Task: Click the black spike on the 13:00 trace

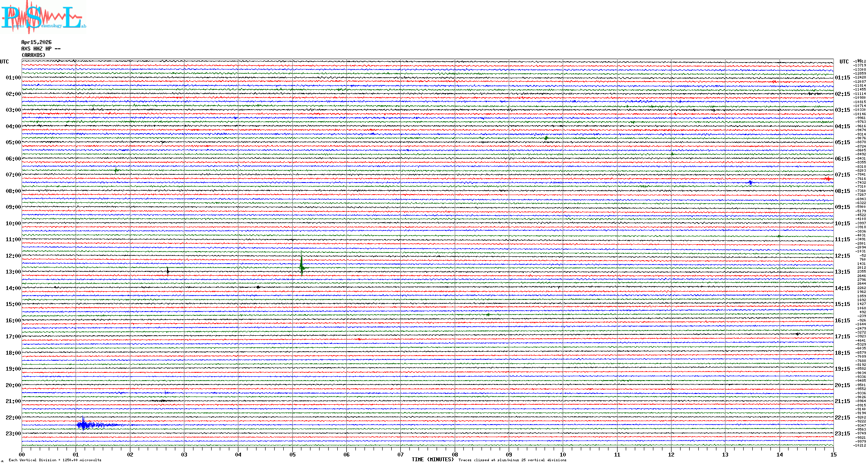Action: point(168,271)
